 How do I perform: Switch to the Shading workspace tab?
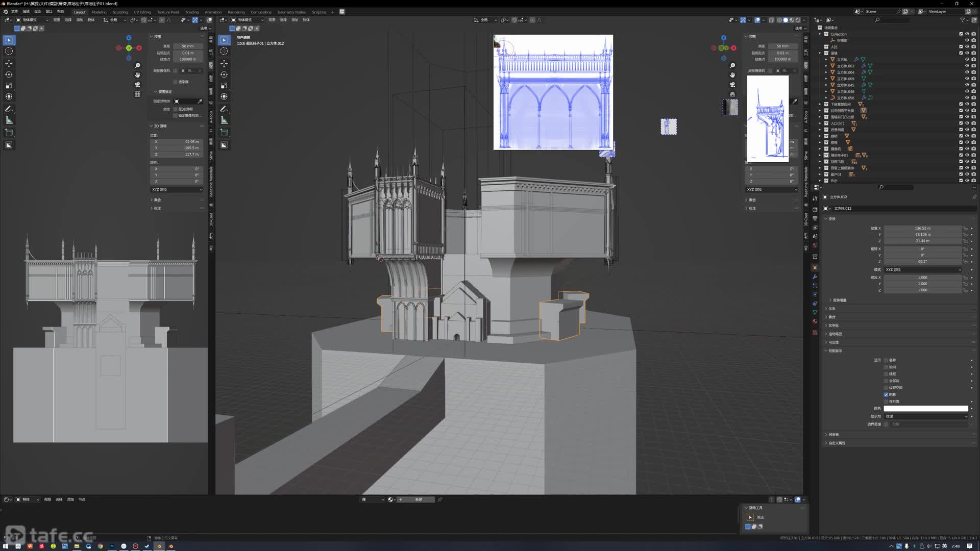point(192,12)
